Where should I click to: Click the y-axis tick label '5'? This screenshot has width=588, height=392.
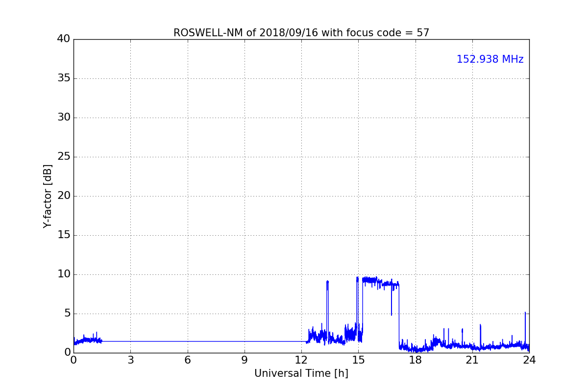[67, 314]
